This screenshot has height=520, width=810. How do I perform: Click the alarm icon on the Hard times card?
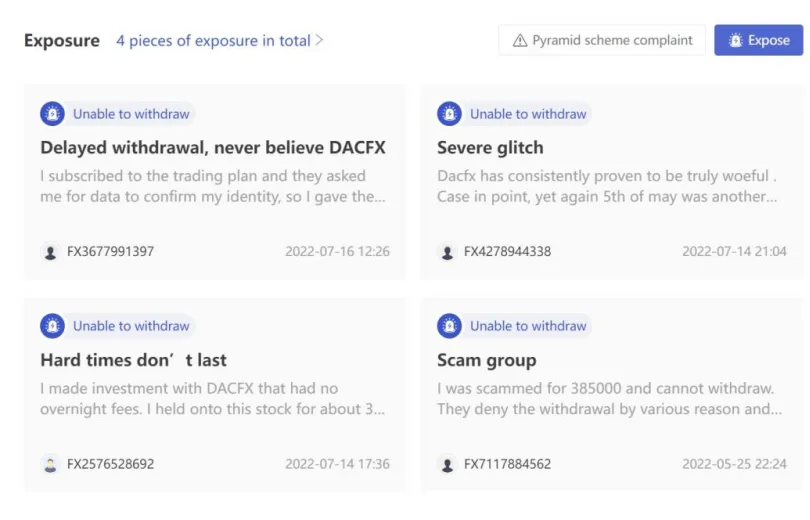pos(52,326)
